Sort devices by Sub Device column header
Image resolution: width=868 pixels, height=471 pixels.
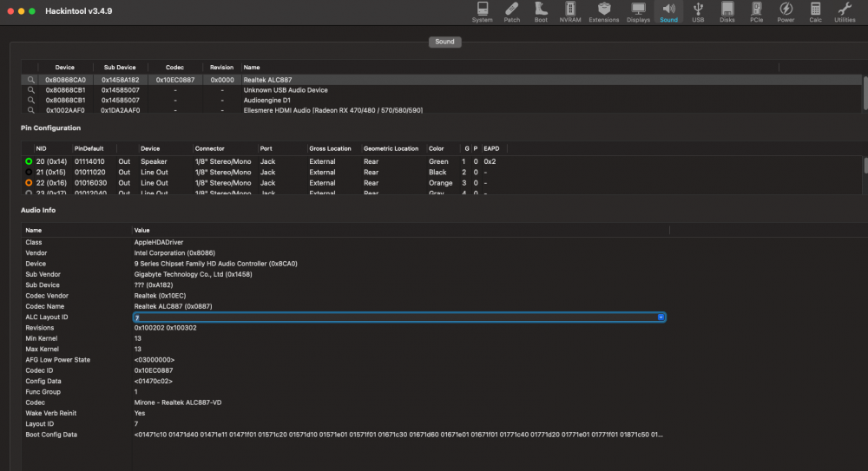(x=120, y=68)
